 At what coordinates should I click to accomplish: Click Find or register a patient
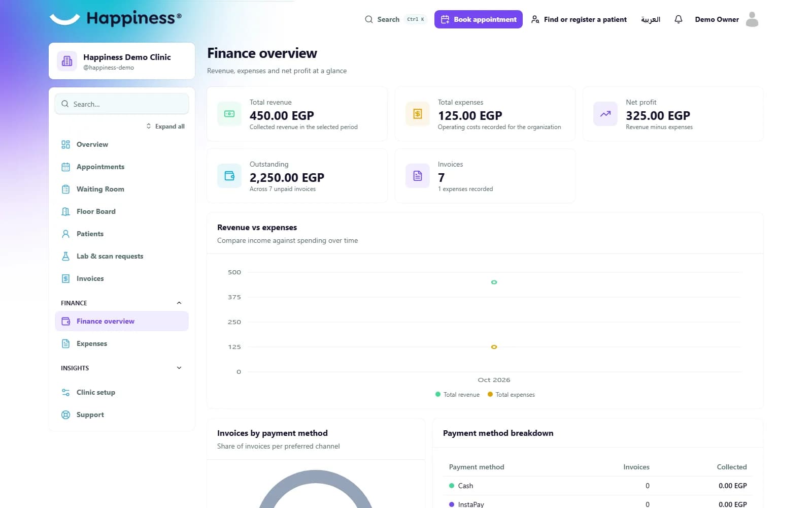coord(579,19)
